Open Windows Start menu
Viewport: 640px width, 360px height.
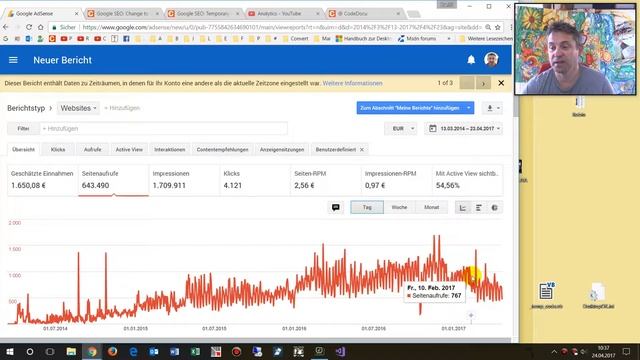[9, 351]
